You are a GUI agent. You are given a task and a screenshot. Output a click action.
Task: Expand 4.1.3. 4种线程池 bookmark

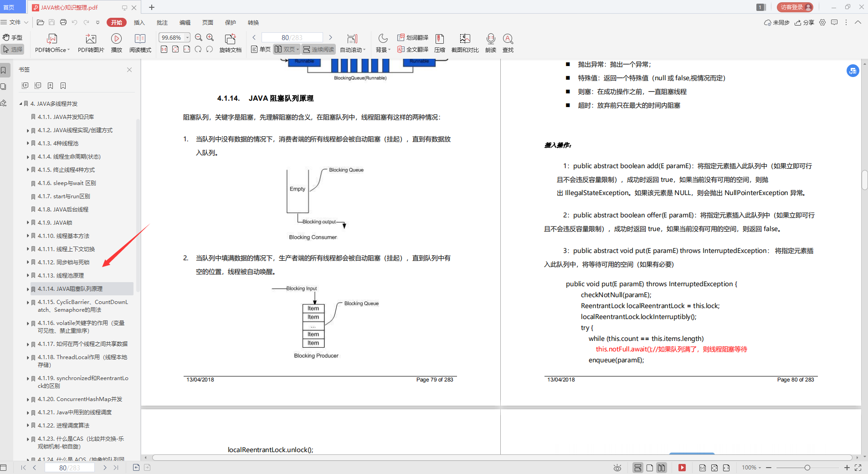[x=28, y=144]
